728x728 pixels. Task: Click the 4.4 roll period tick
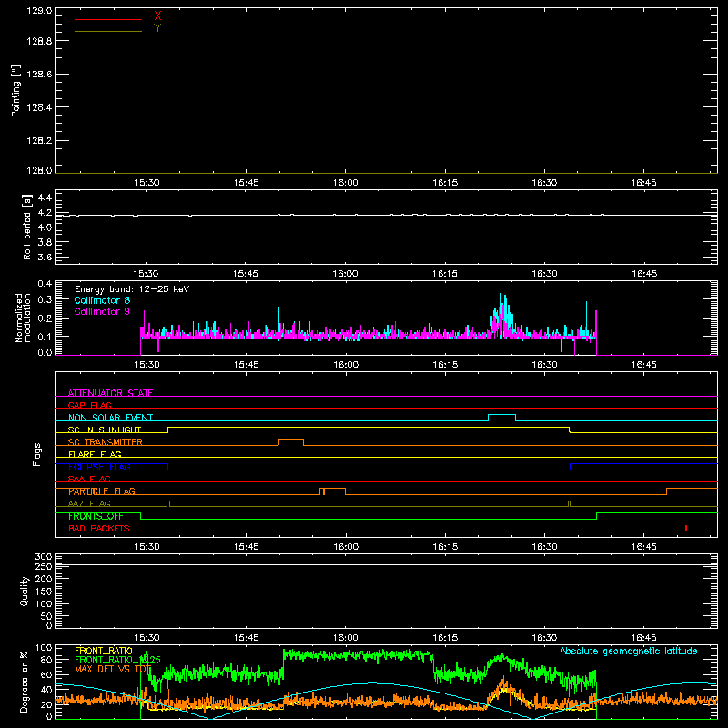(x=45, y=197)
